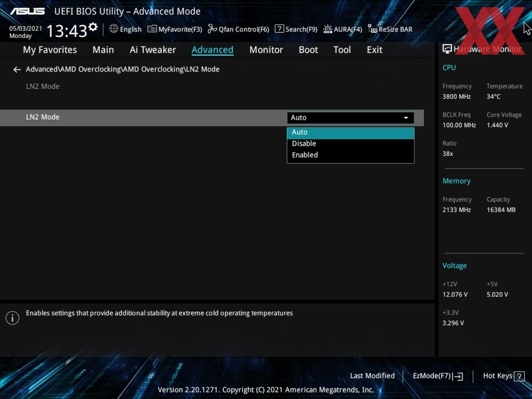Click the memory capacity value 16384 MB
Image resolution: width=532 pixels, height=399 pixels.
tap(501, 210)
